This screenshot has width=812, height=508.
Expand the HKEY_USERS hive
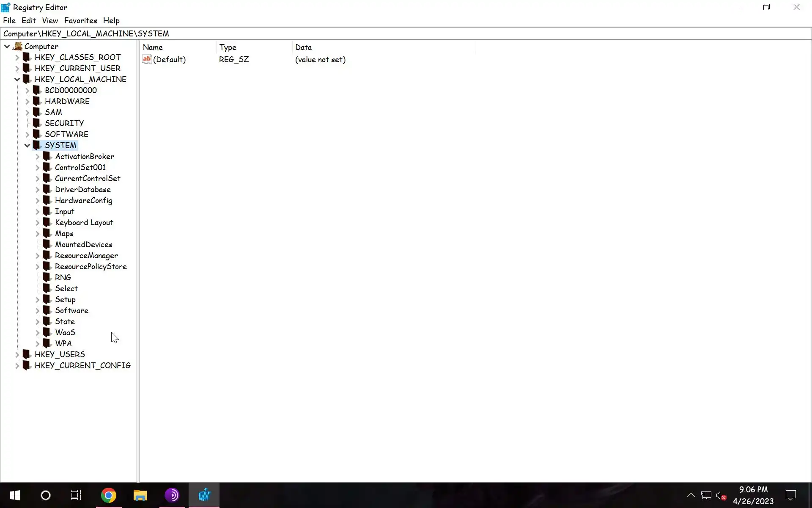tap(17, 354)
